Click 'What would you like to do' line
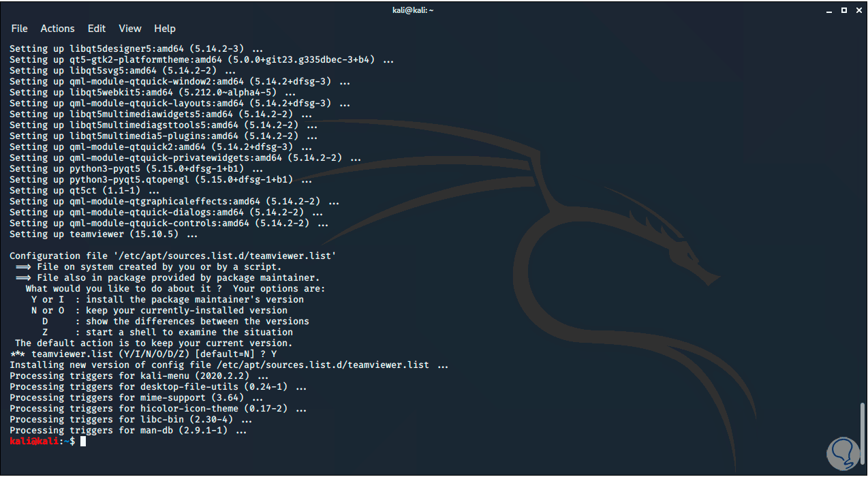The height and width of the screenshot is (477, 868). (176, 289)
